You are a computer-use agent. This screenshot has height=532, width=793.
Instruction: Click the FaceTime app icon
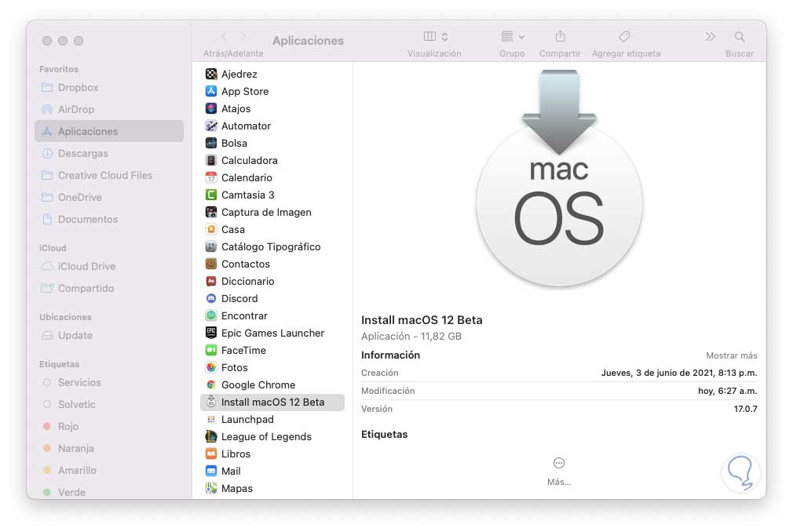tap(211, 350)
